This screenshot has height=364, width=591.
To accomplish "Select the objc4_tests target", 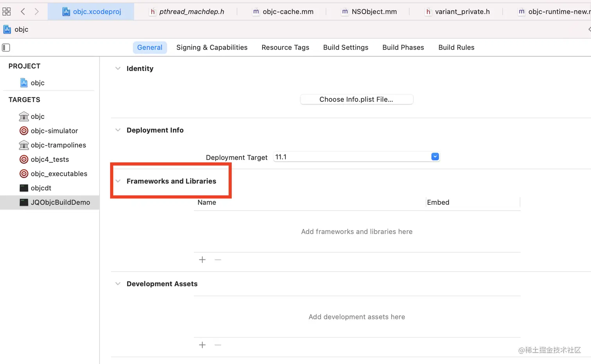I will coord(50,159).
